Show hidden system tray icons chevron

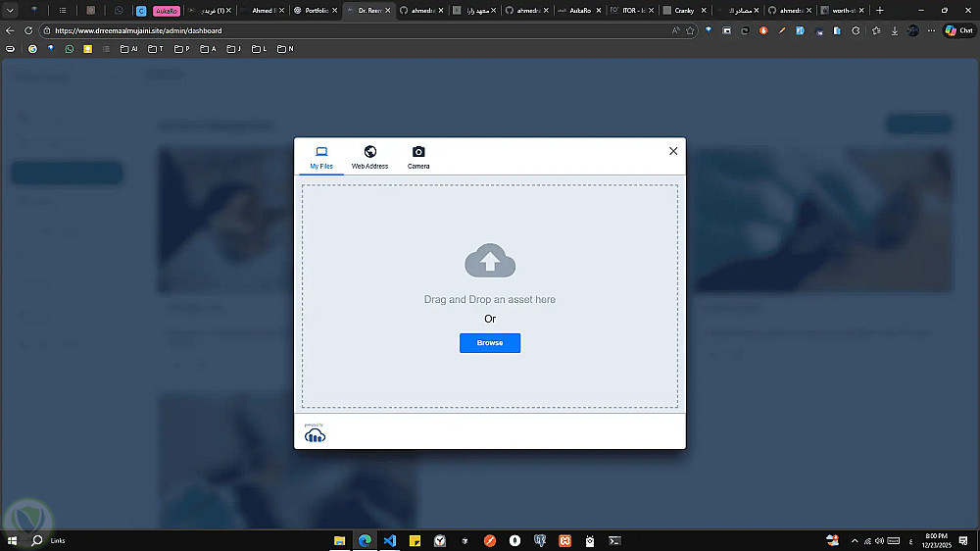(855, 541)
